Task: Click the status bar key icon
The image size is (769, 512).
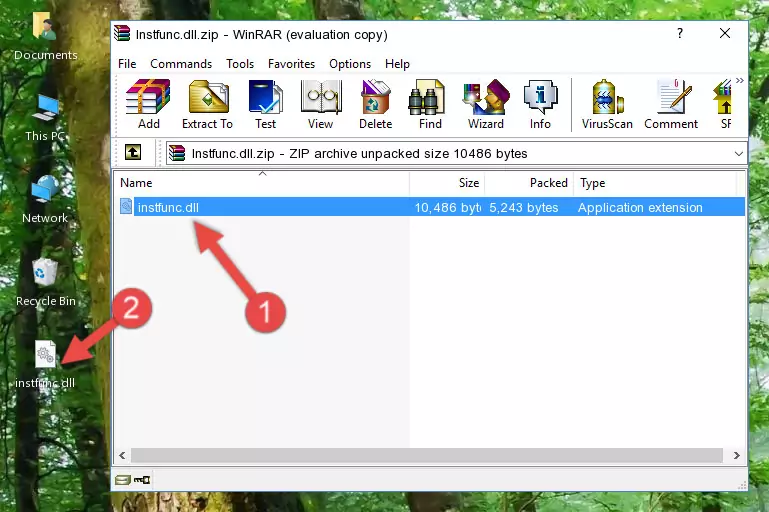Action: (142, 480)
